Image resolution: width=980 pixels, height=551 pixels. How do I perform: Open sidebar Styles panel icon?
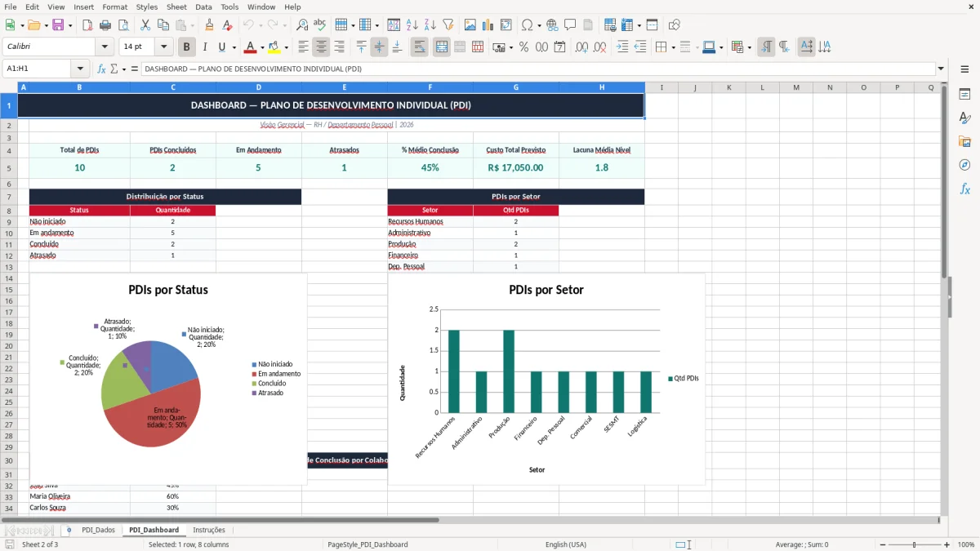point(964,118)
